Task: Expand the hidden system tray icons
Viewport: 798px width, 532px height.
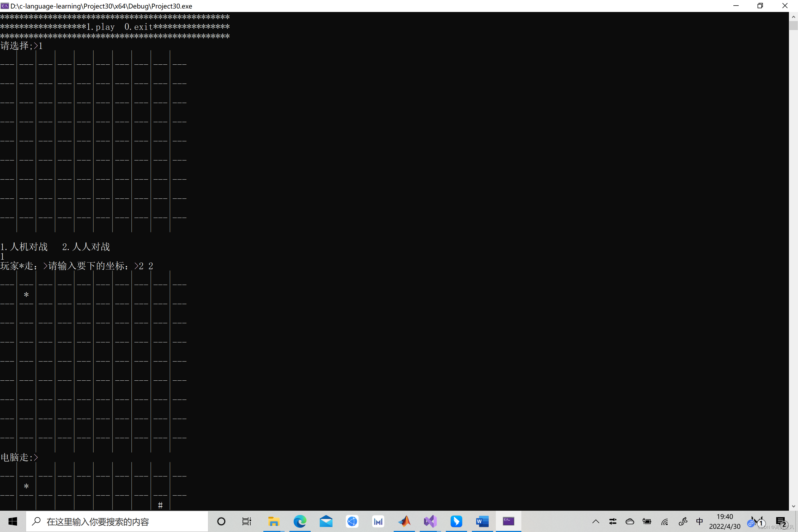Action: click(x=596, y=521)
